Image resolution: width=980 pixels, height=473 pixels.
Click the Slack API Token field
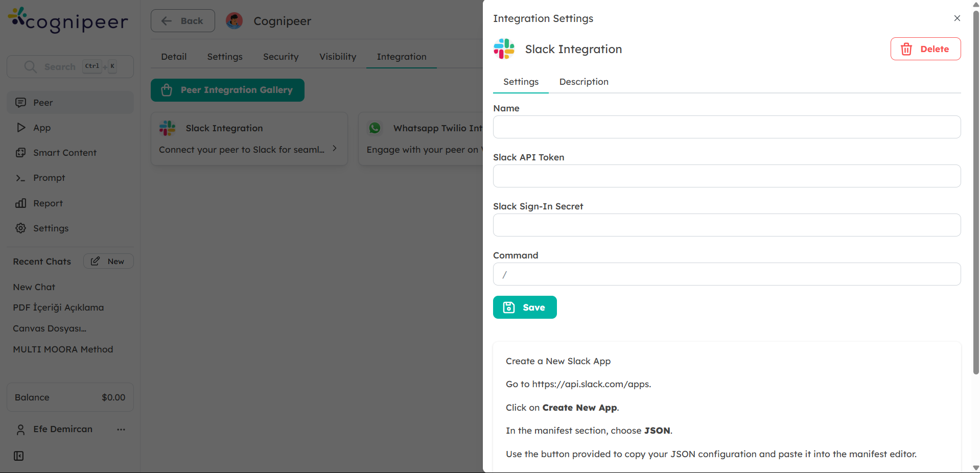pyautogui.click(x=727, y=176)
